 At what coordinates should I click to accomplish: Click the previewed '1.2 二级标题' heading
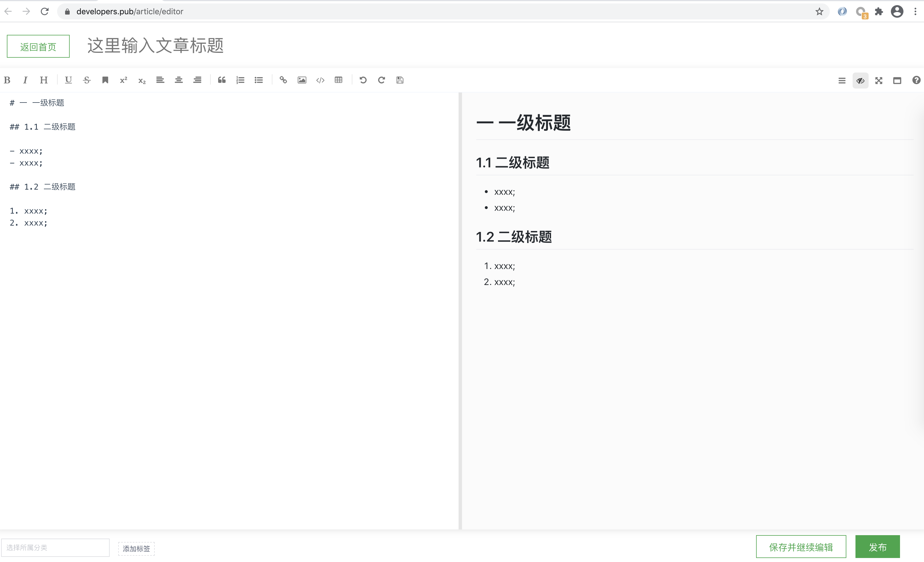coord(514,237)
